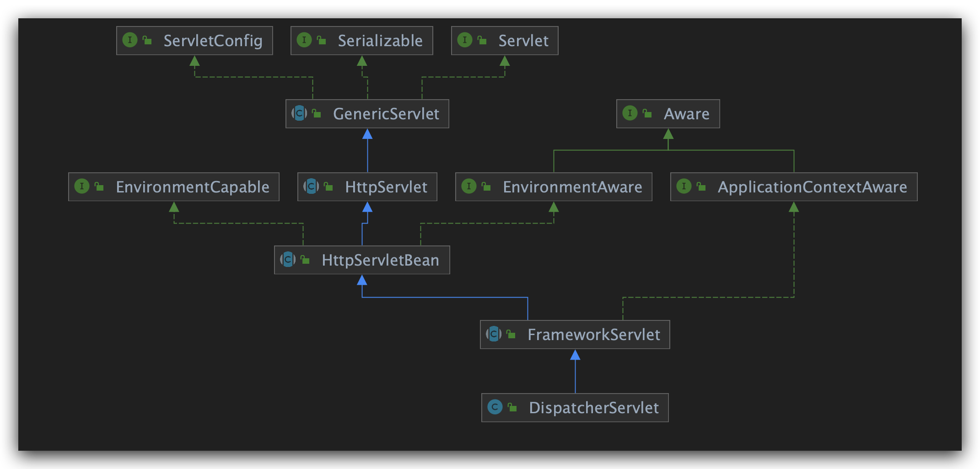Select the FrameworkServlet node label
980x469 pixels.
pos(593,335)
